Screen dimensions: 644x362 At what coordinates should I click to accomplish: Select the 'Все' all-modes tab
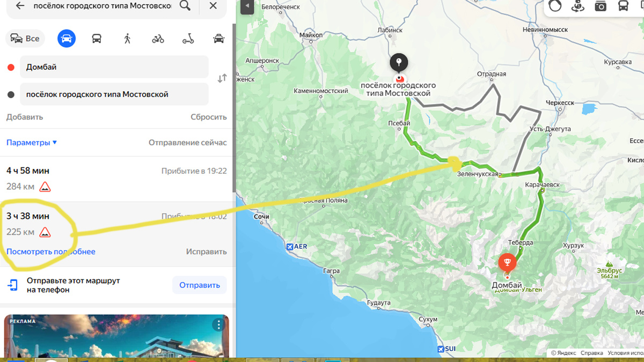(25, 39)
